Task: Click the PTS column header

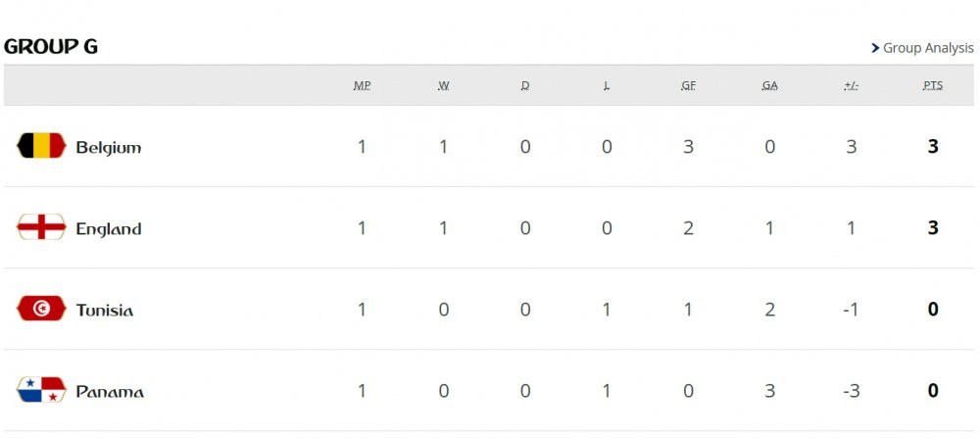Action: [x=933, y=85]
